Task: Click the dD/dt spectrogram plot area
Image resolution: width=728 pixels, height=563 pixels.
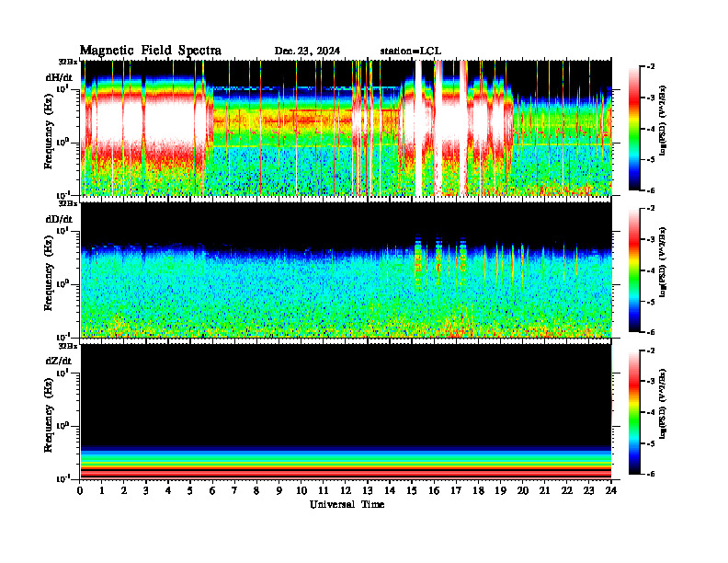Action: [346, 270]
